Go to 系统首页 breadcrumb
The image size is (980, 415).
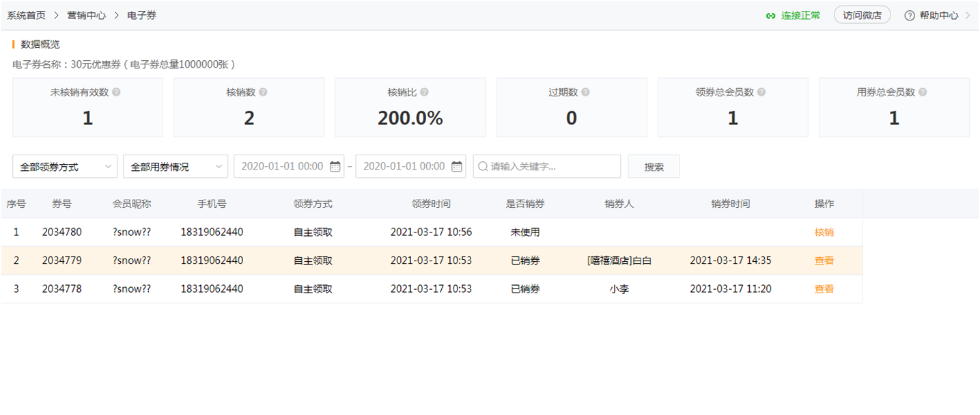pyautogui.click(x=27, y=15)
